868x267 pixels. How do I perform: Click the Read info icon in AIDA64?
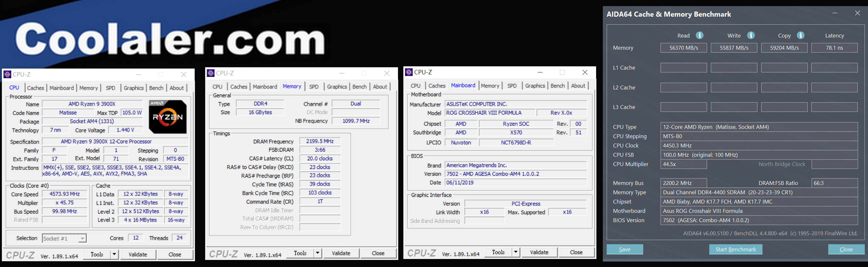(x=700, y=35)
